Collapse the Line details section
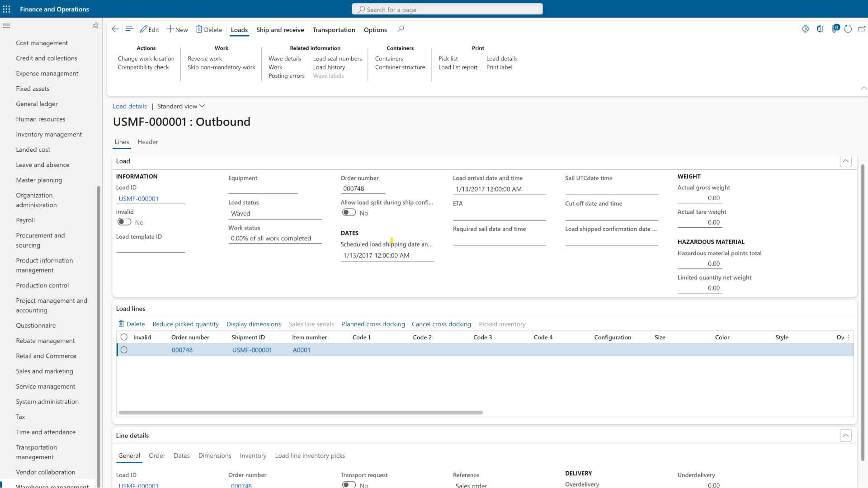This screenshot has width=868, height=488. click(x=846, y=435)
